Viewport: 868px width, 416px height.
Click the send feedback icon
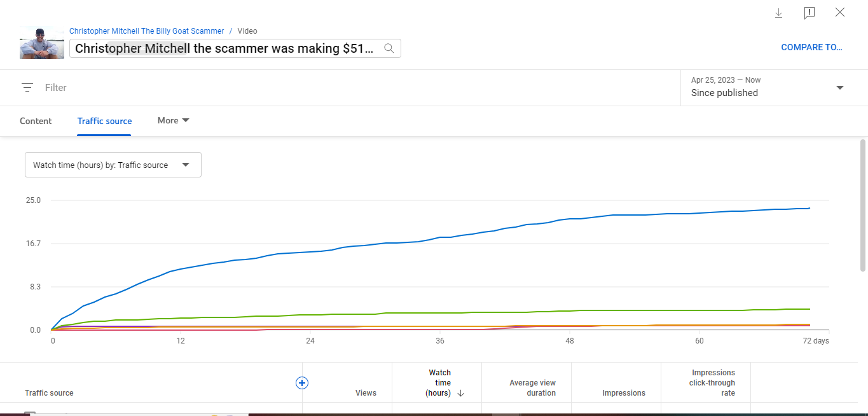tap(809, 13)
